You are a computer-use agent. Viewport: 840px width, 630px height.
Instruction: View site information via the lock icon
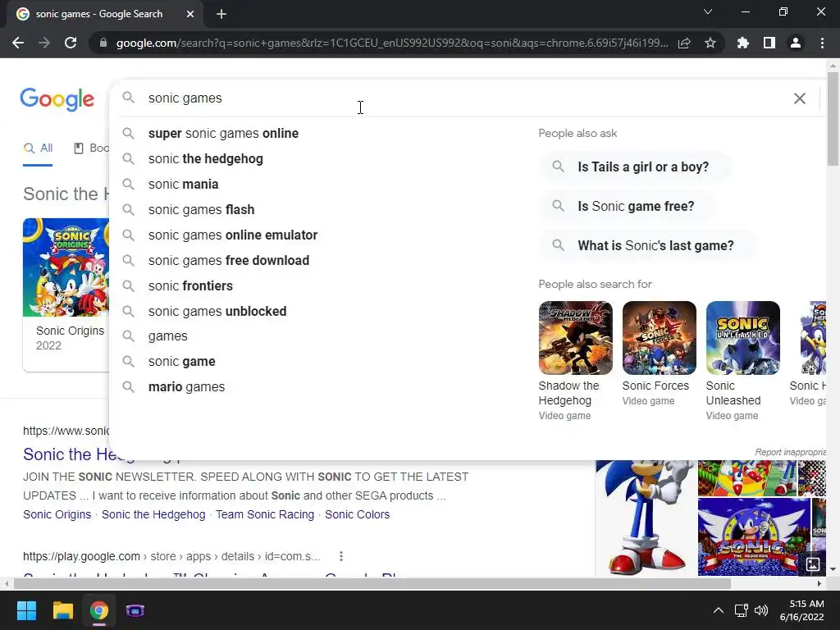coord(103,43)
